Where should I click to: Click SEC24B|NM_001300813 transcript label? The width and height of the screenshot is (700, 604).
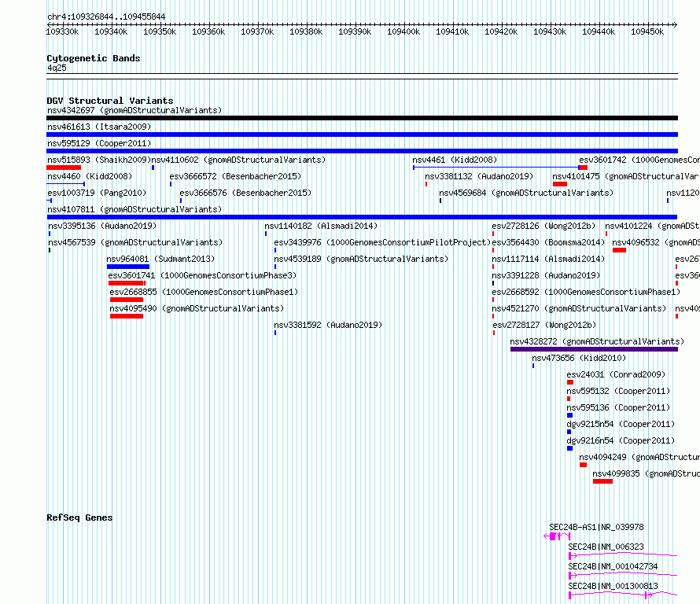pyautogui.click(x=613, y=586)
